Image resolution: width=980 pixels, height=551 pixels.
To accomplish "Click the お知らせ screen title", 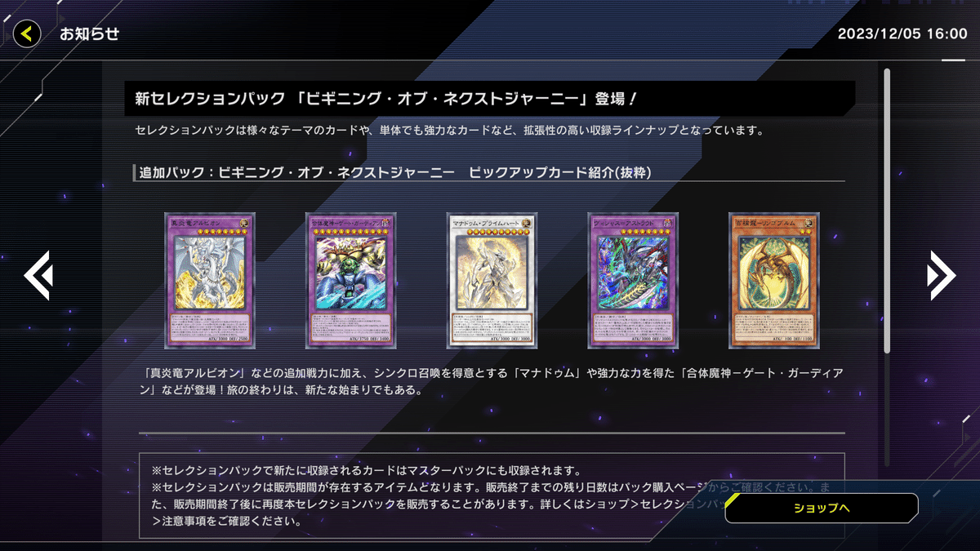I will point(90,33).
